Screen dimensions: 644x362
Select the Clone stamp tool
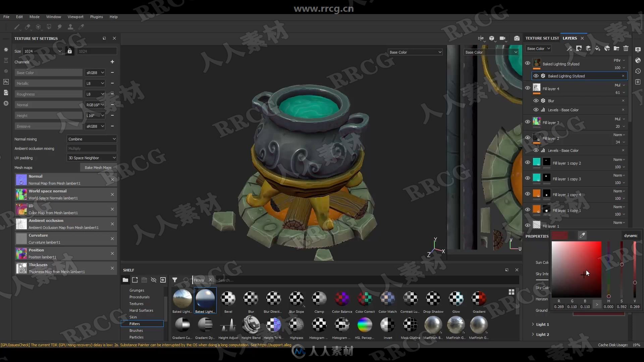click(70, 27)
